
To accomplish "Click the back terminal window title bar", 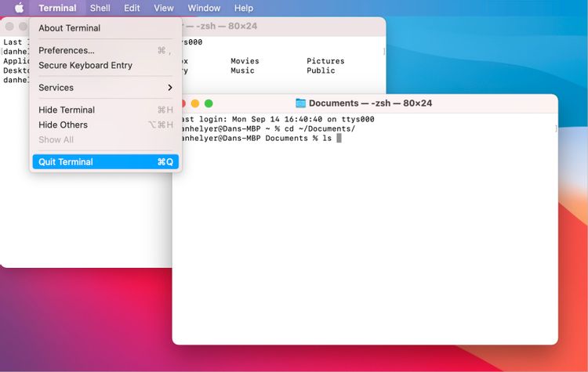I will [284, 26].
